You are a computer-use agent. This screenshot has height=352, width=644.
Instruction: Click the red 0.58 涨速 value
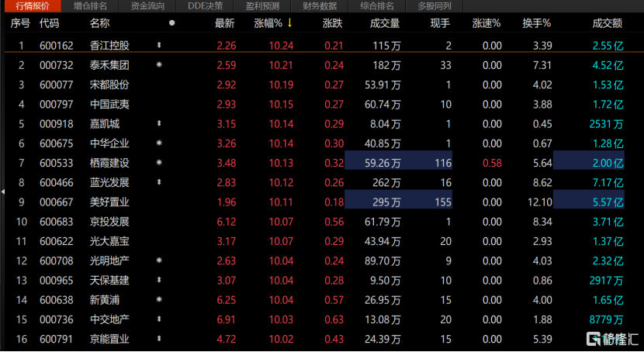(x=492, y=164)
